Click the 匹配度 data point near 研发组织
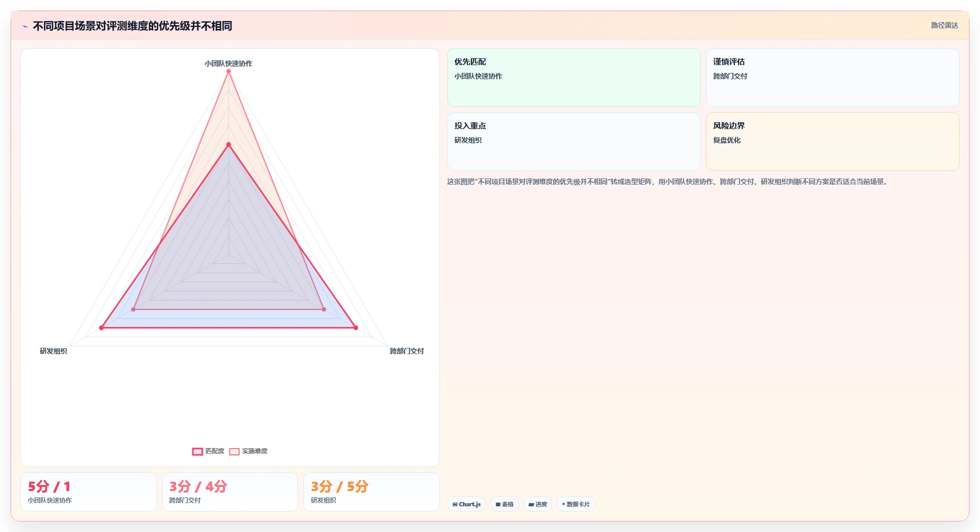 [x=101, y=328]
